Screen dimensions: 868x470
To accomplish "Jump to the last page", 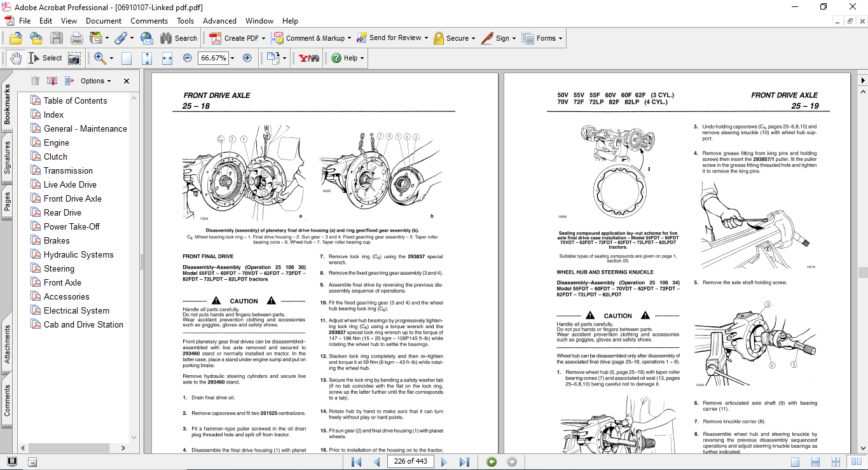I will pyautogui.click(x=464, y=462).
